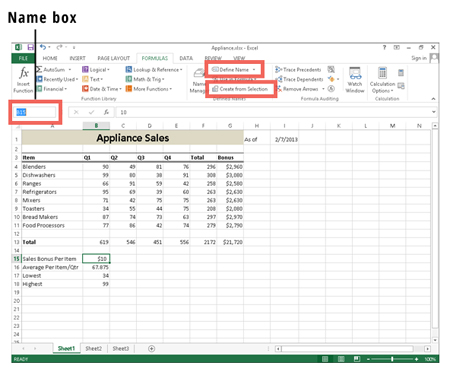Click the Insert Function fx icon

click(24, 73)
